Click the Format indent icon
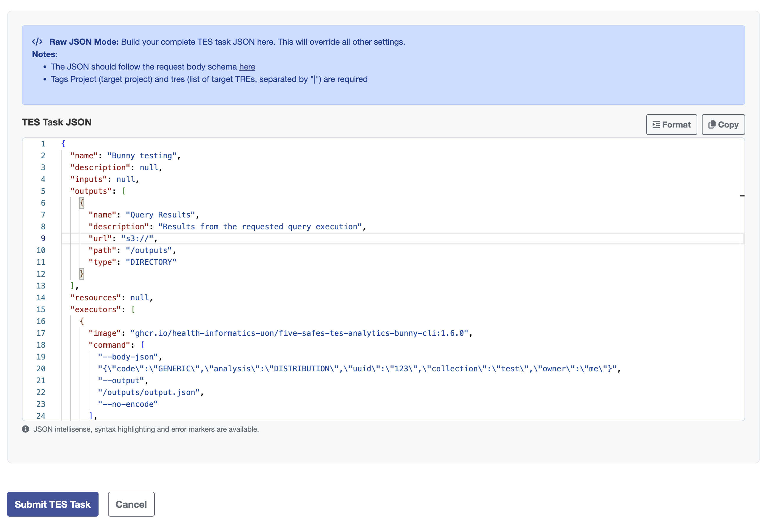The width and height of the screenshot is (770, 532). [656, 125]
